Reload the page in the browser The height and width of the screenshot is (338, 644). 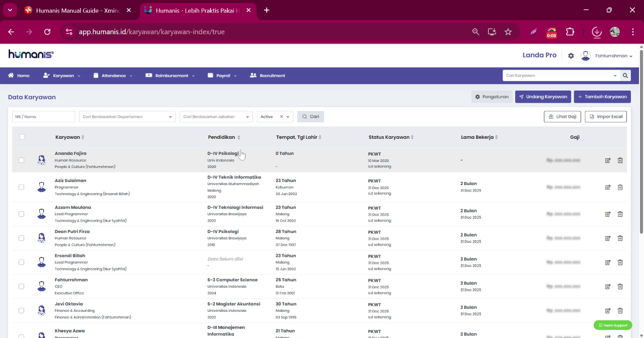(x=47, y=32)
